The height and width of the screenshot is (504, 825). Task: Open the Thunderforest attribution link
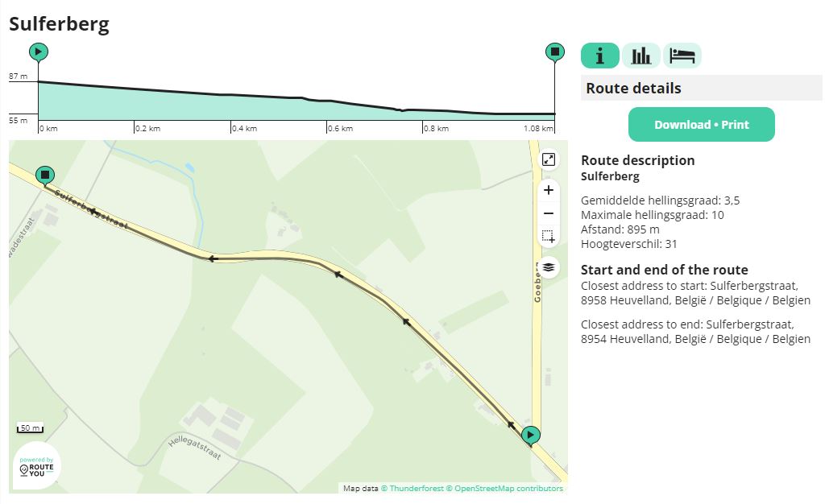[412, 489]
